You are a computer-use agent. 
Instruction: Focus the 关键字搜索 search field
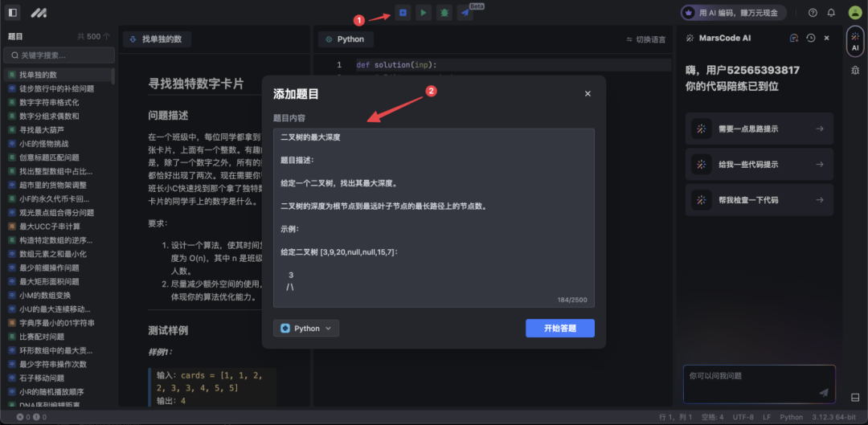[59, 55]
